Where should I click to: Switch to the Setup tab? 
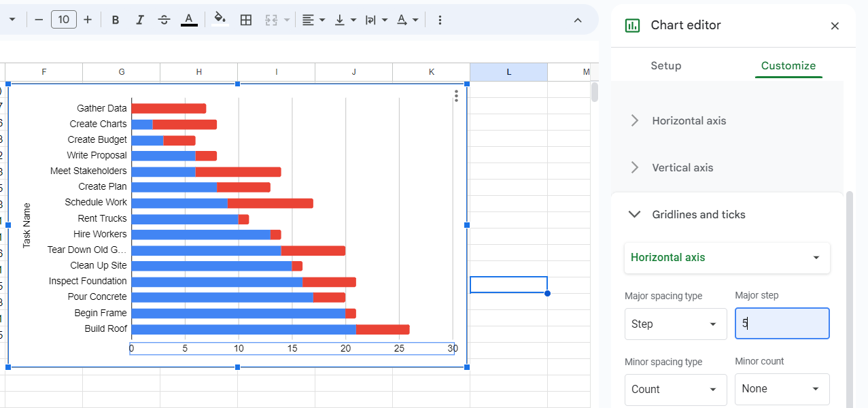point(666,66)
